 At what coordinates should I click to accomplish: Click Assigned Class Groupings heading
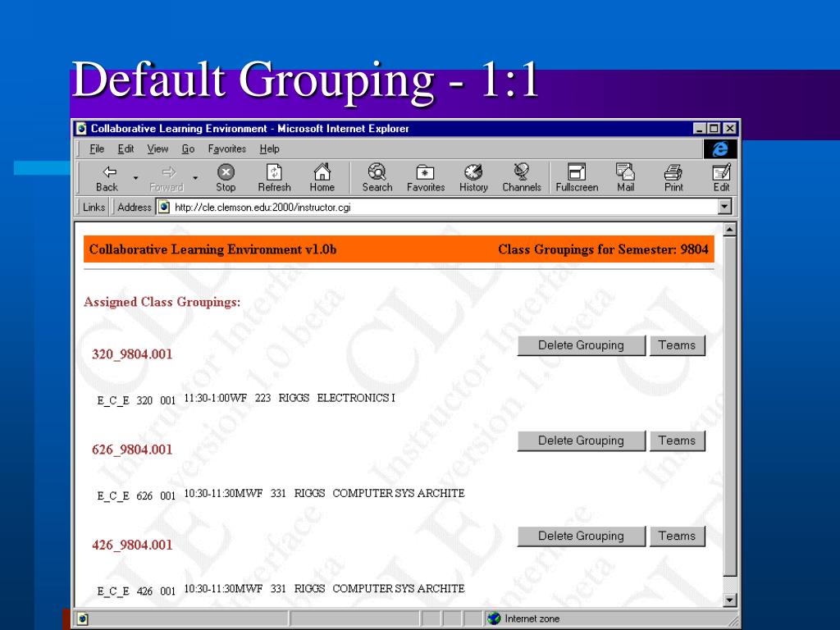[x=162, y=302]
